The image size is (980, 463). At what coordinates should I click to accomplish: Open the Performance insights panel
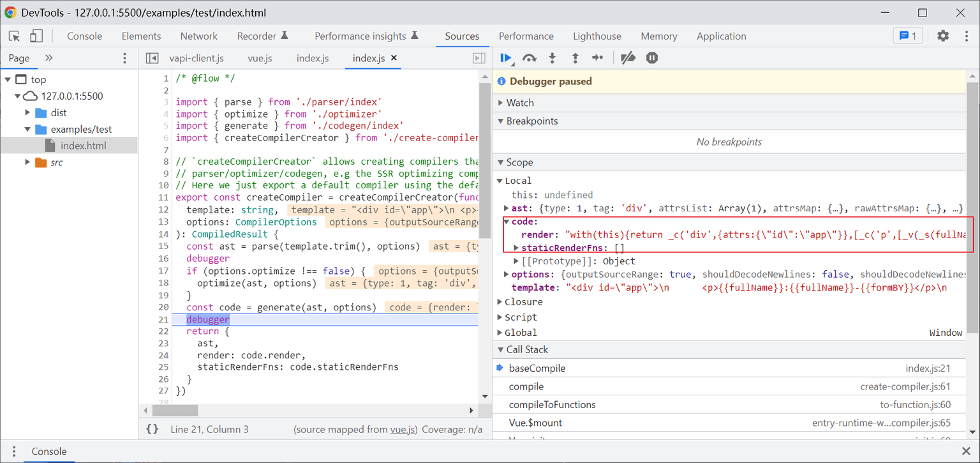[x=366, y=36]
